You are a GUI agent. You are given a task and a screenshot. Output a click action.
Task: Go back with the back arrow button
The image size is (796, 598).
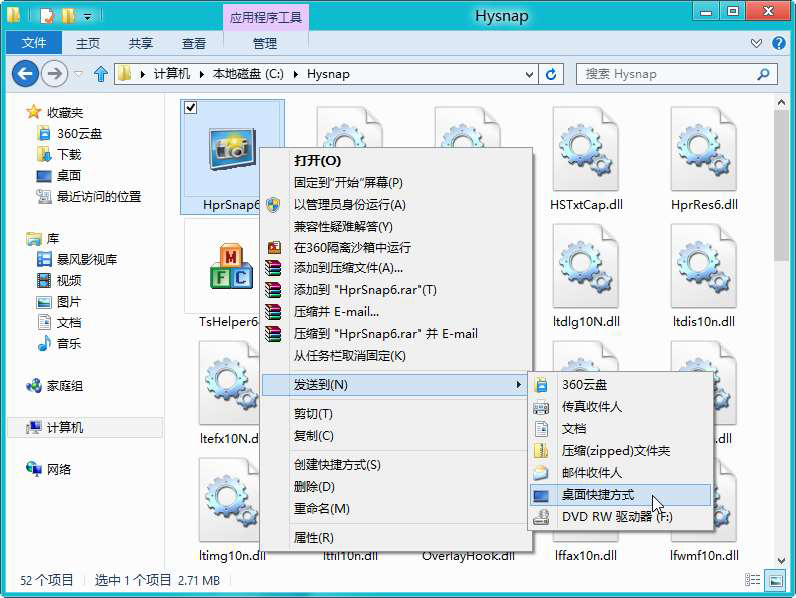pyautogui.click(x=25, y=74)
